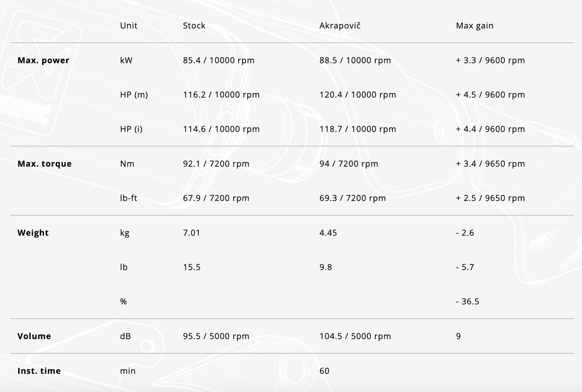Select the + 4.5 / 9600 rpm gain

click(x=490, y=95)
